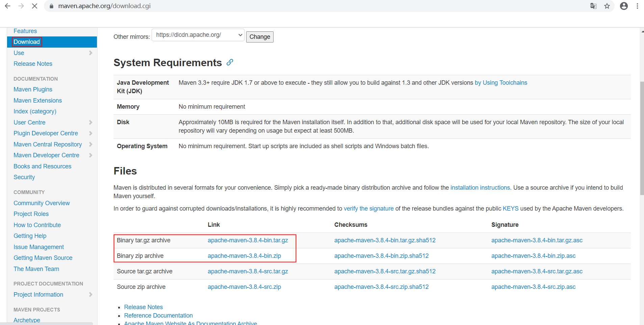Open the Features sidebar item
The image size is (644, 325).
(x=25, y=31)
